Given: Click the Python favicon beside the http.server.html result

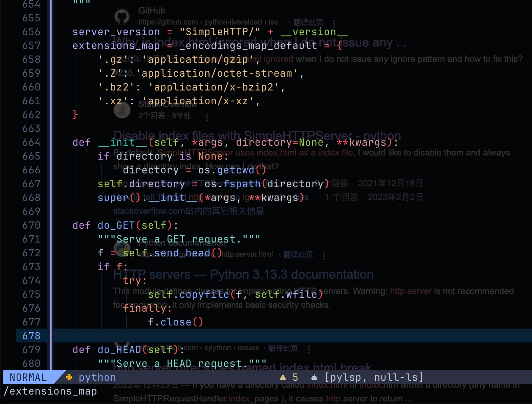Looking at the screenshot, I should [122, 249].
